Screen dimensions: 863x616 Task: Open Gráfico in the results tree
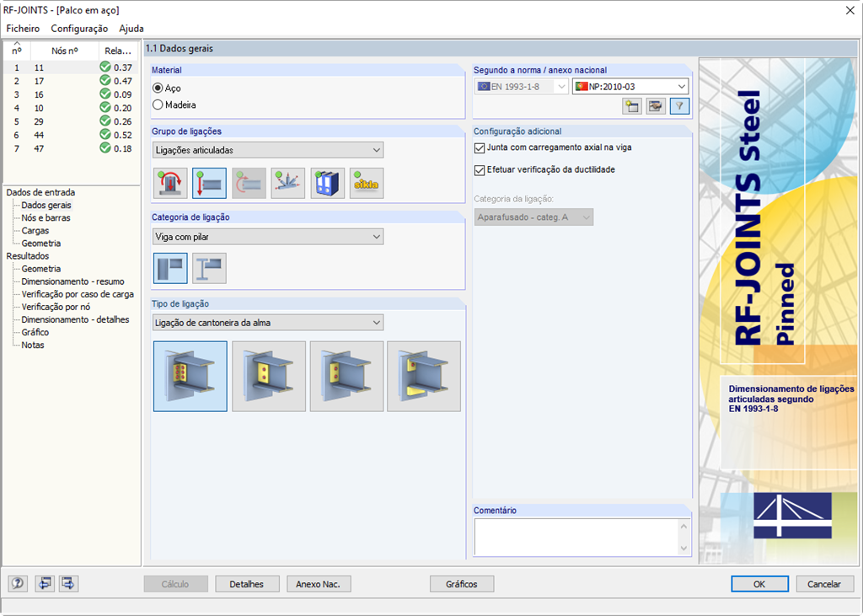pos(35,332)
